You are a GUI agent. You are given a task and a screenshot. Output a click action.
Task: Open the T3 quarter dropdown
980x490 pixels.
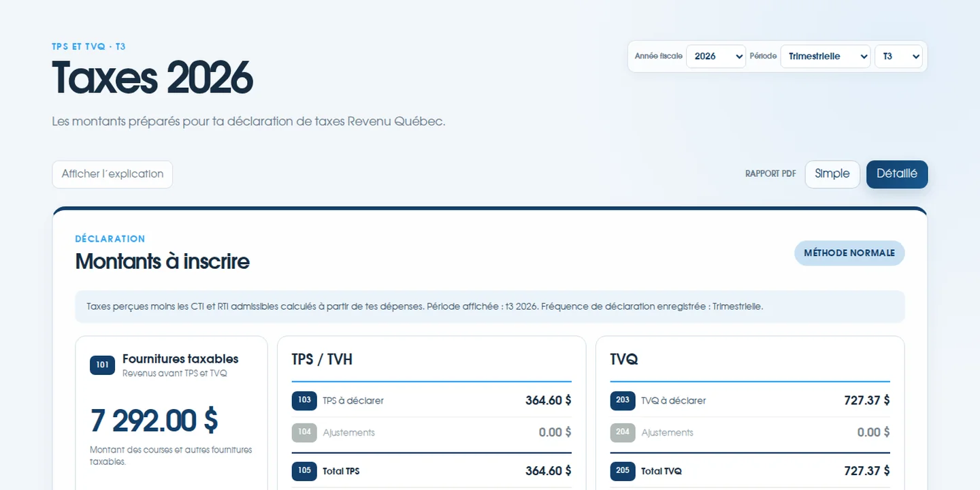(898, 56)
